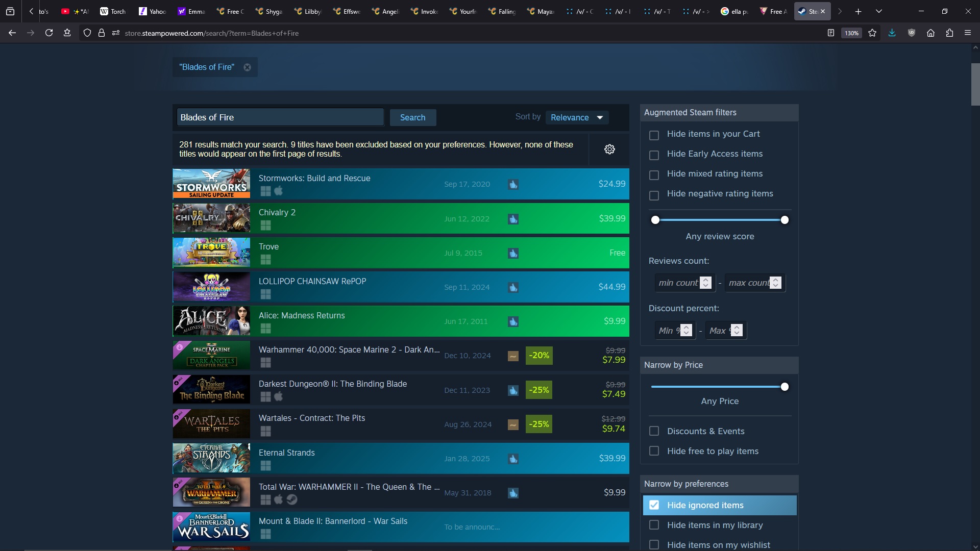980x551 pixels.
Task: Check Hide negative rating items
Action: (654, 195)
